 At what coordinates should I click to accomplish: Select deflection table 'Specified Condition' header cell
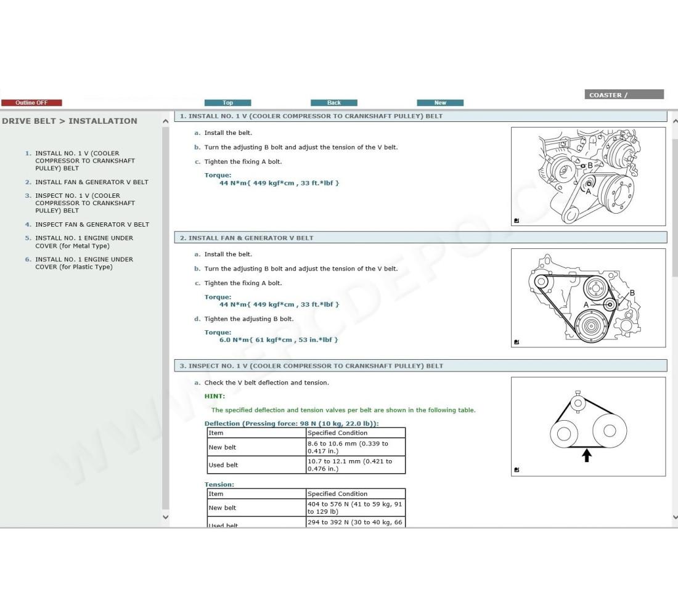pyautogui.click(x=356, y=432)
